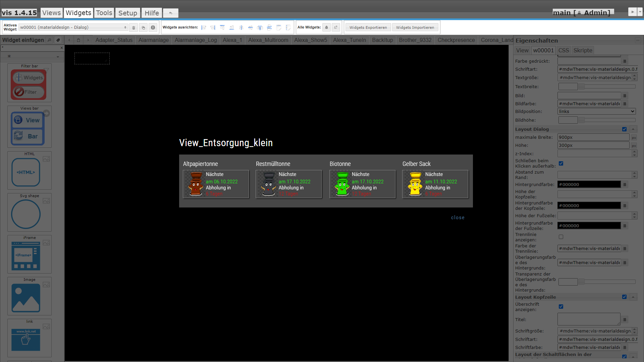Uncheck Überschrift anzeigen
This screenshot has height=362, width=644.
click(561, 306)
